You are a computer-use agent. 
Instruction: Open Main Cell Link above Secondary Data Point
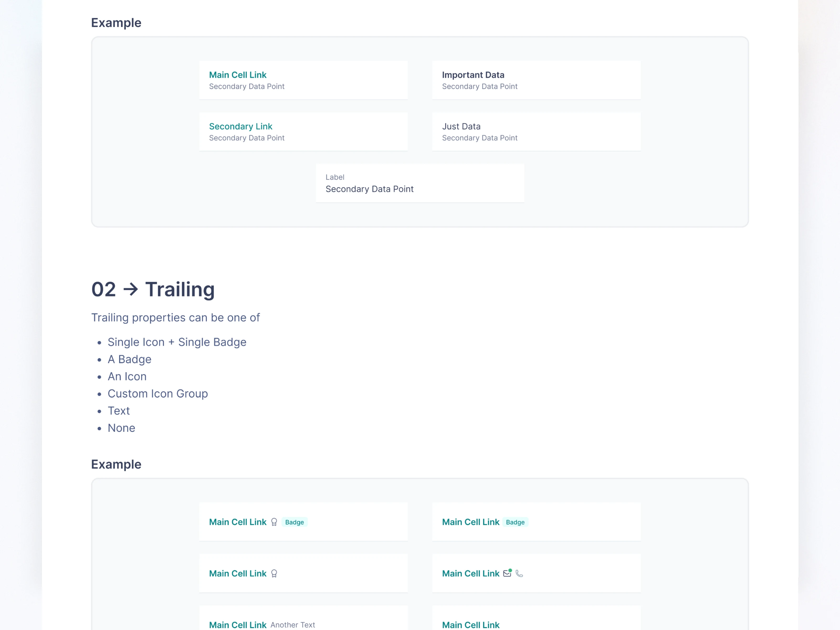(x=238, y=75)
